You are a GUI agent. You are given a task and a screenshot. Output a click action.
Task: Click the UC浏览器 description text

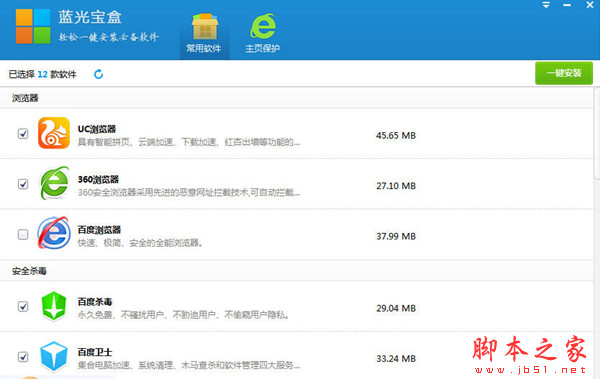tap(189, 142)
